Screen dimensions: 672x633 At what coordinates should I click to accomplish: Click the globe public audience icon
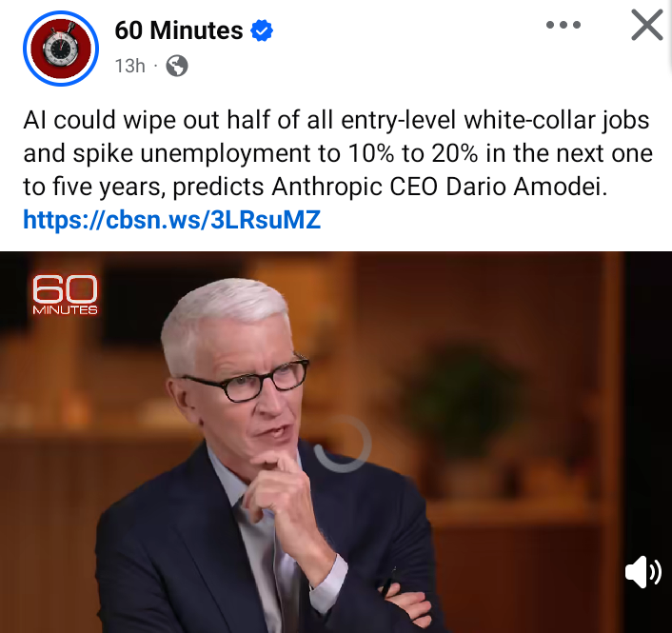177,66
